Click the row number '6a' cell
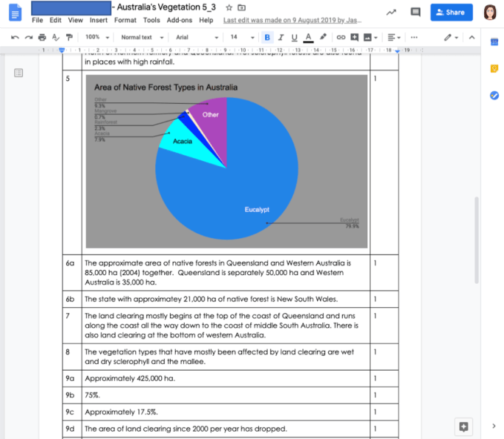 click(72, 273)
